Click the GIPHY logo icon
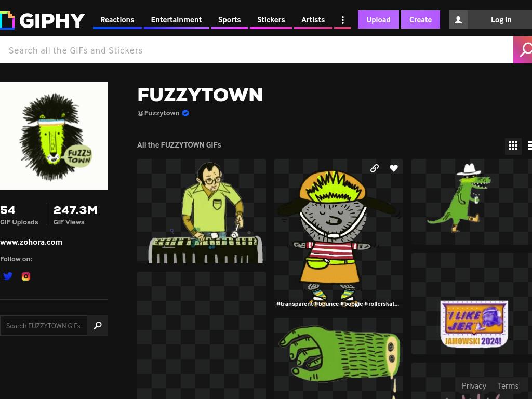 (7, 20)
